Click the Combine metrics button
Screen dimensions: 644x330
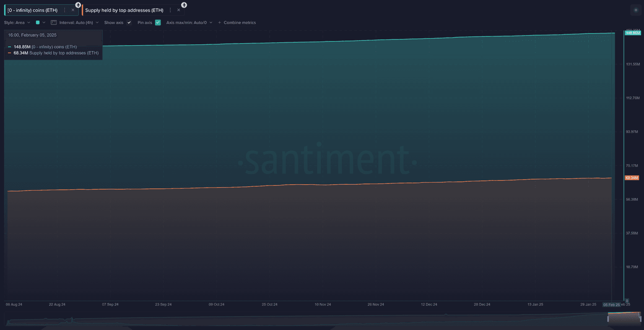(x=239, y=23)
